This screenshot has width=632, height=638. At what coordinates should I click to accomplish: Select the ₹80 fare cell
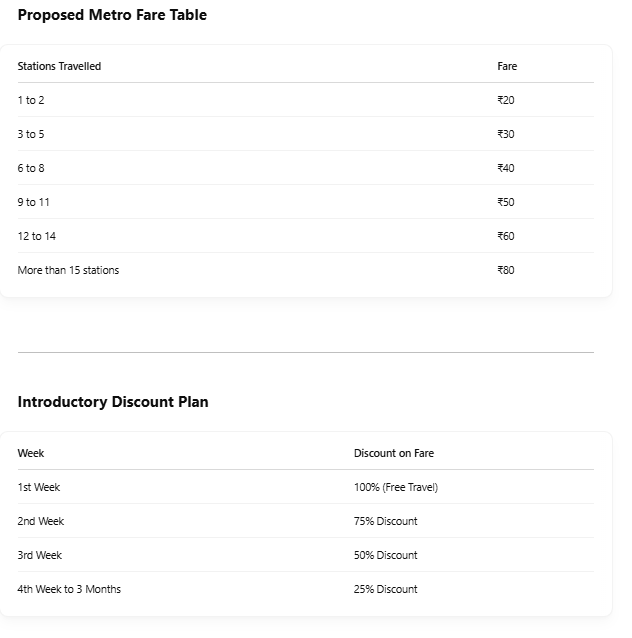(x=506, y=270)
